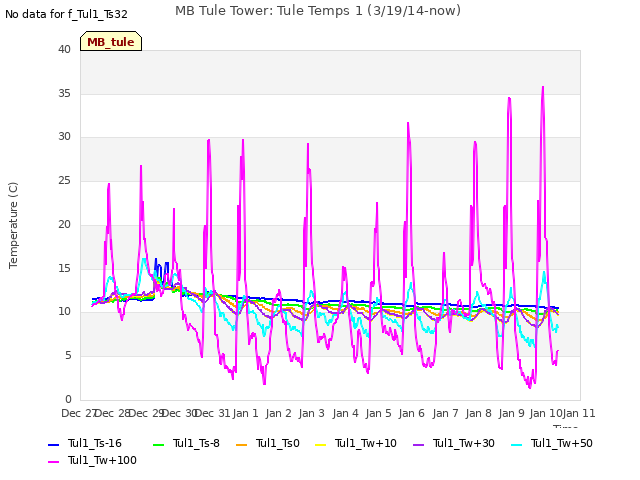Click the Jan 11 x-axis tick label
640x480 pixels.
click(579, 413)
